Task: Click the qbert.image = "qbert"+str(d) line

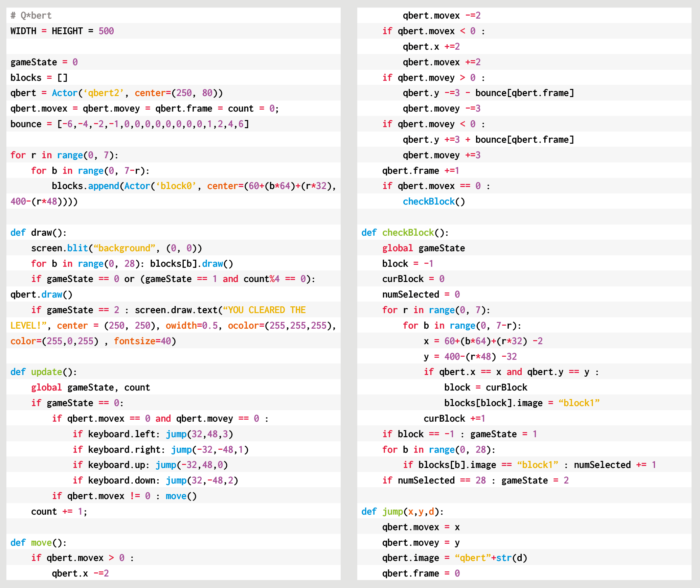Action: click(x=454, y=558)
